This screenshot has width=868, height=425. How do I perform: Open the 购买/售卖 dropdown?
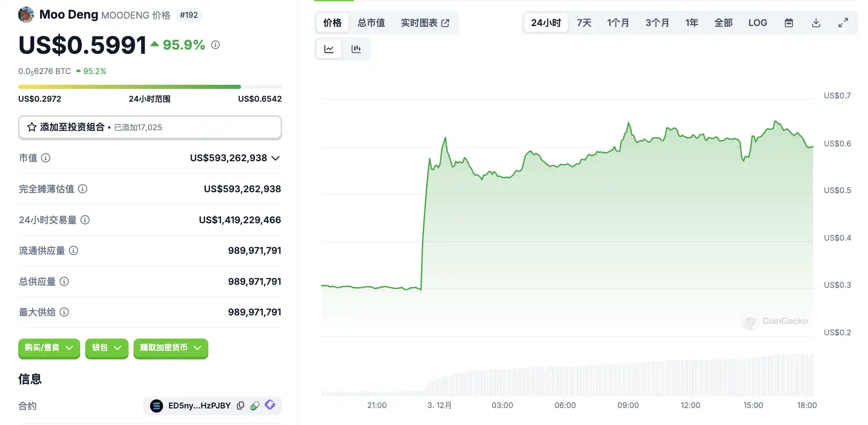(x=49, y=348)
